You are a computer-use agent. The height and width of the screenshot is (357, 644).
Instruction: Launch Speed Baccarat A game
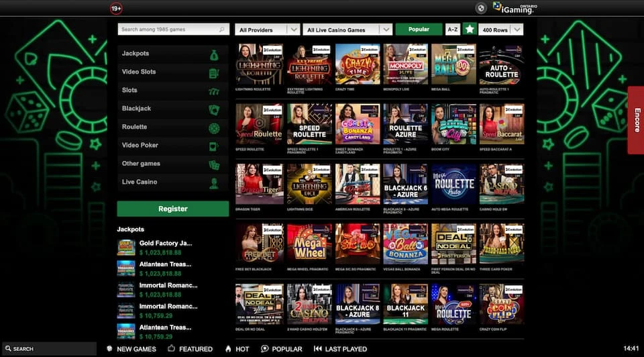tap(502, 124)
